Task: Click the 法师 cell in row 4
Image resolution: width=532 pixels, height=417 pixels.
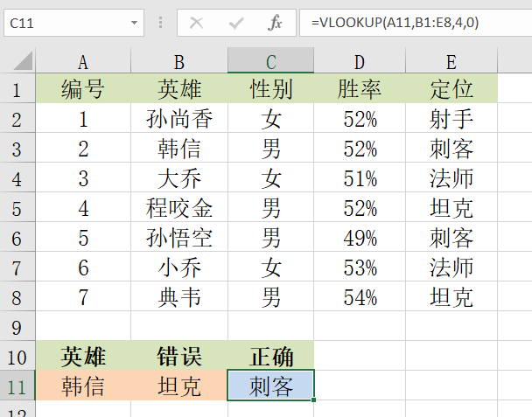Action: 451,177
